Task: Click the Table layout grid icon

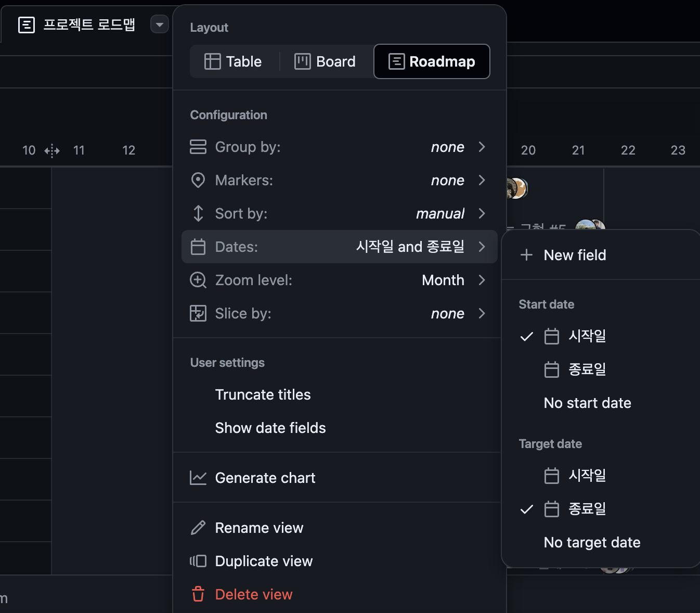Action: [212, 61]
